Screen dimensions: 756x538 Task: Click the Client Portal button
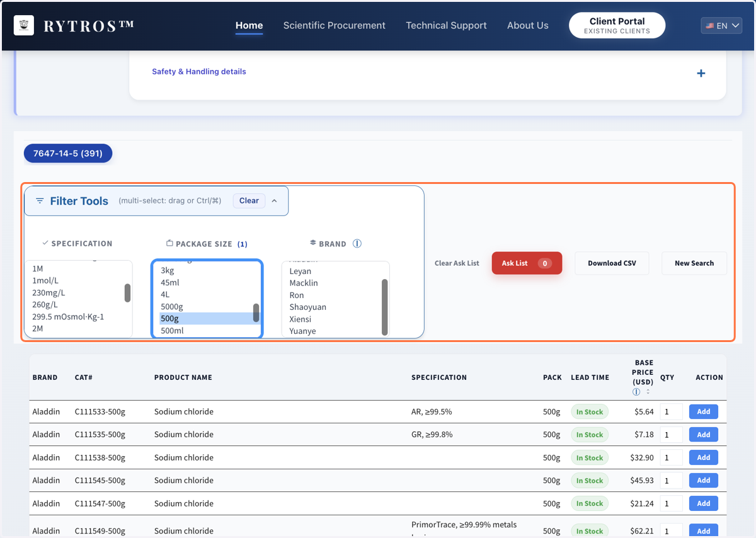(617, 25)
